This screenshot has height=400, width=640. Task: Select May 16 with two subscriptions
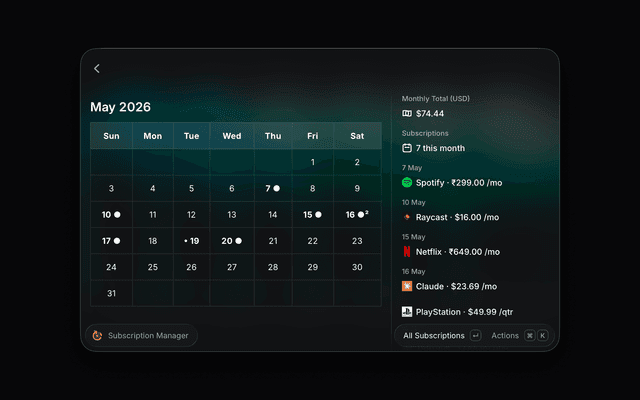(x=357, y=215)
